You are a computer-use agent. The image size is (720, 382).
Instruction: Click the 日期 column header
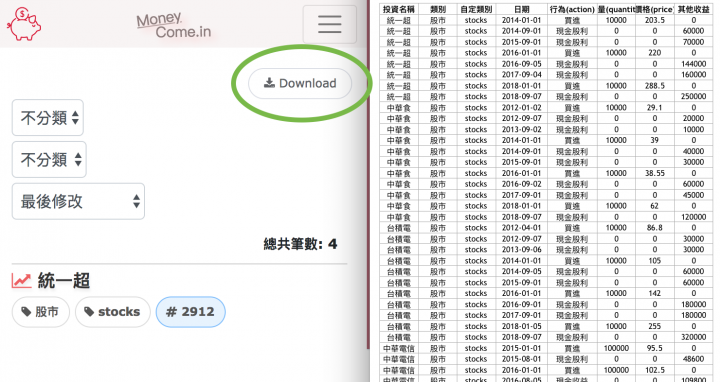click(522, 9)
